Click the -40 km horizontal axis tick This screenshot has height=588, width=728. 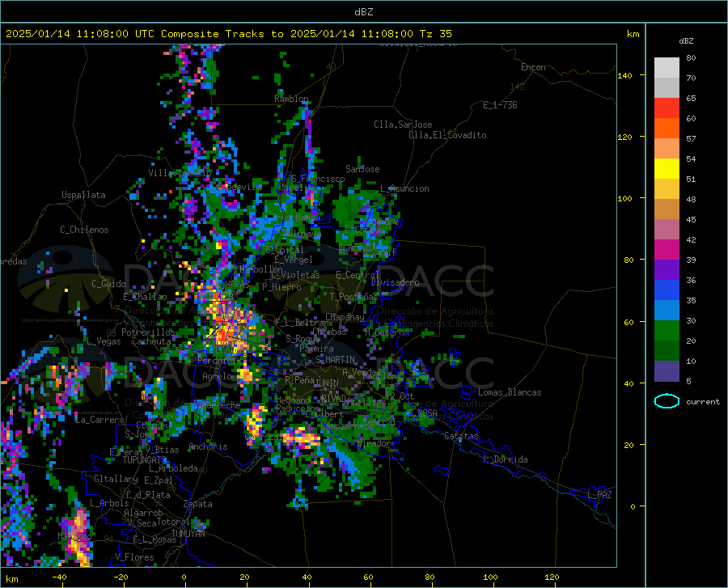click(x=59, y=577)
